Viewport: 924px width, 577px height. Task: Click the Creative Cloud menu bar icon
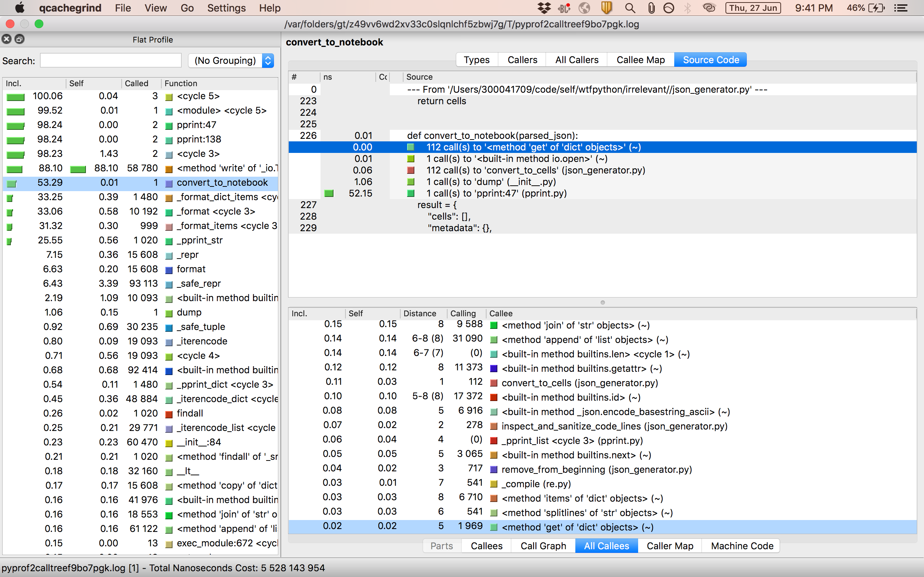[709, 8]
